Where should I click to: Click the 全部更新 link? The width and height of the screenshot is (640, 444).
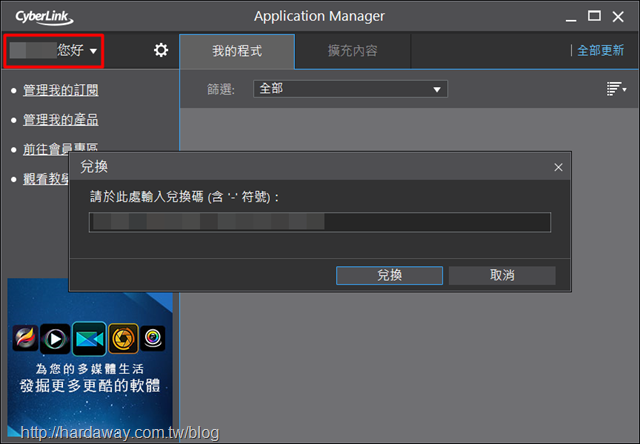[600, 51]
